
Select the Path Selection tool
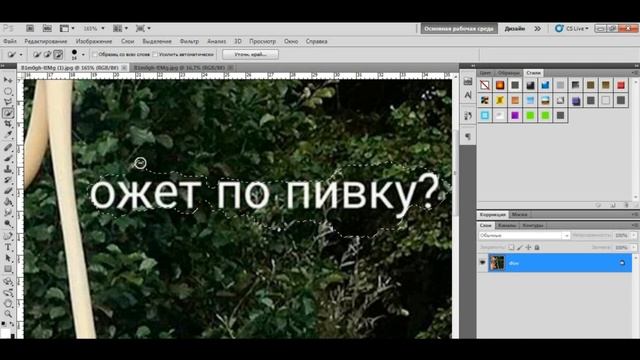pyautogui.click(x=8, y=258)
